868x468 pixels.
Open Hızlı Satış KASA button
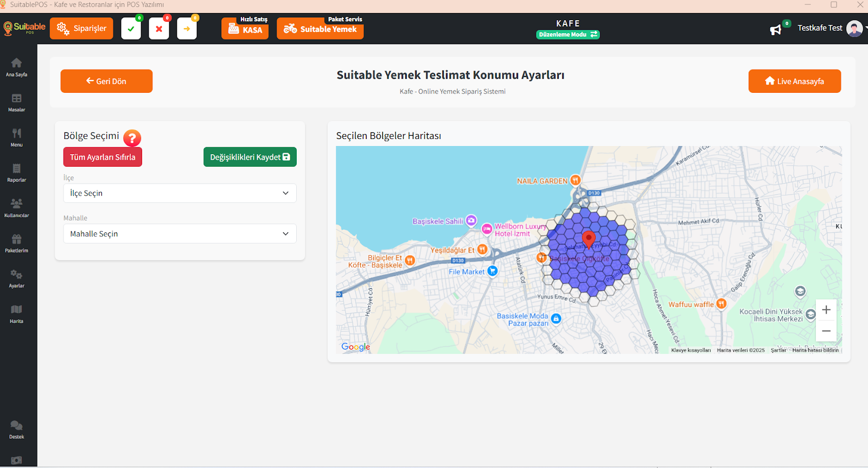tap(245, 28)
